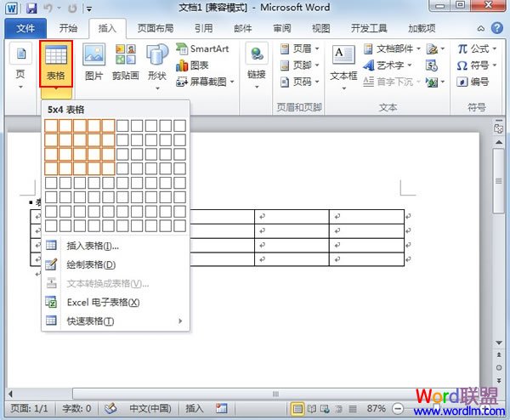Open the 文本框 text box menu

(x=343, y=67)
